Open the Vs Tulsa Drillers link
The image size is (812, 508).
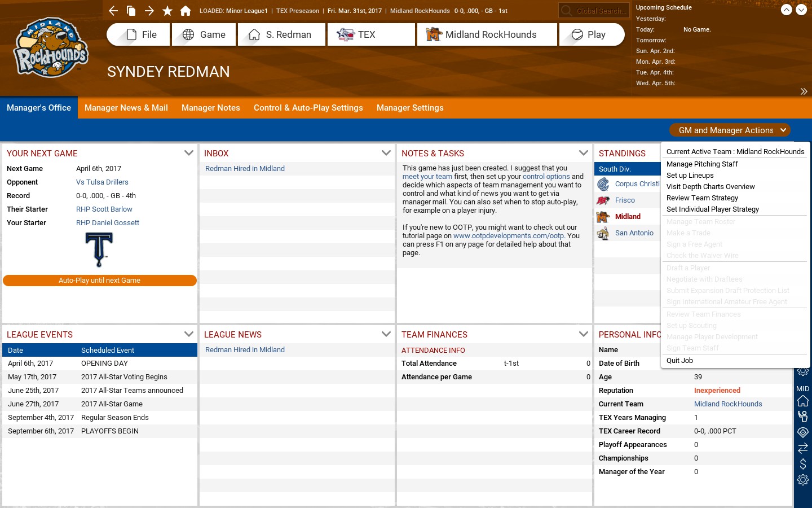(x=102, y=182)
